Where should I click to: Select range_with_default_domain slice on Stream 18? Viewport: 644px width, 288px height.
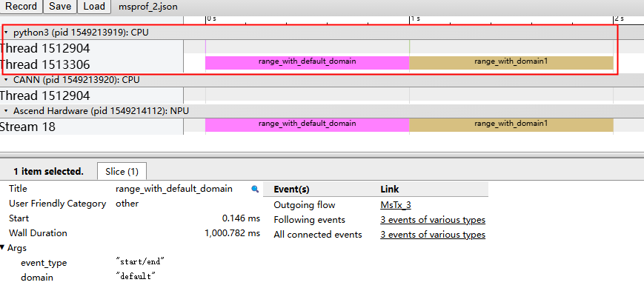[x=308, y=125]
